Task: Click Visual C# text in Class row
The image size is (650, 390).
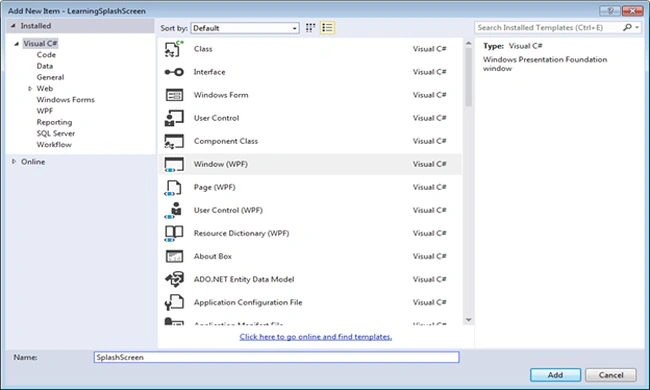Action: [429, 49]
